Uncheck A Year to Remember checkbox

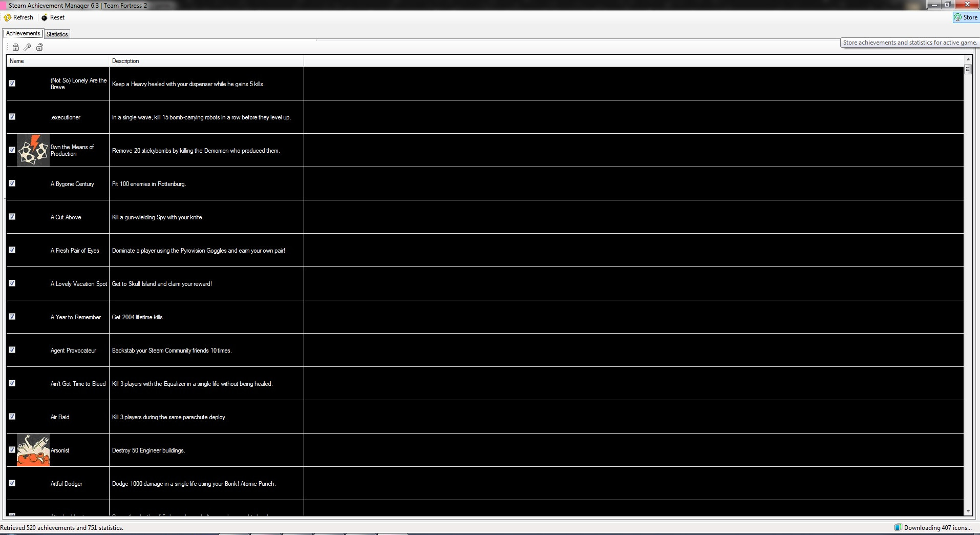tap(12, 317)
